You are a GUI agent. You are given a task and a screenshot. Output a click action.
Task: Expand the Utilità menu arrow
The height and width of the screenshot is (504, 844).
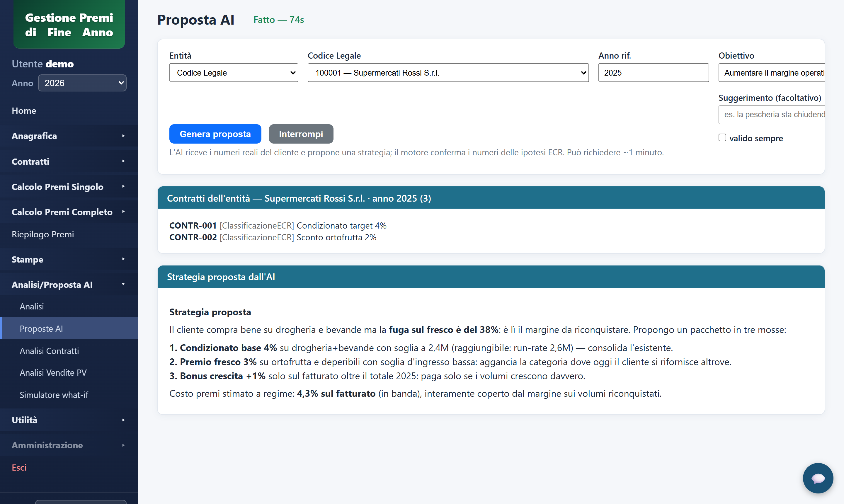123,420
